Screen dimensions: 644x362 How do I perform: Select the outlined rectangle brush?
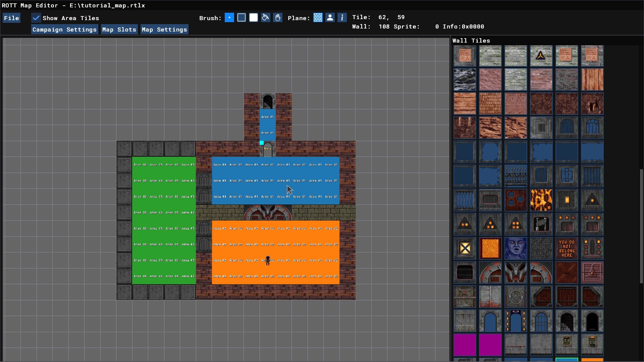click(241, 18)
